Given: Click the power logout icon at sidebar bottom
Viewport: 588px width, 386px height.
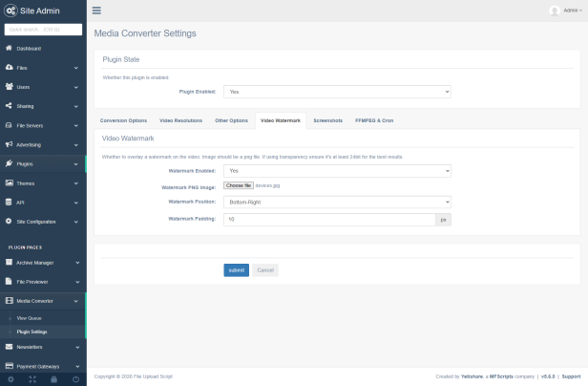Looking at the screenshot, I should [x=75, y=378].
